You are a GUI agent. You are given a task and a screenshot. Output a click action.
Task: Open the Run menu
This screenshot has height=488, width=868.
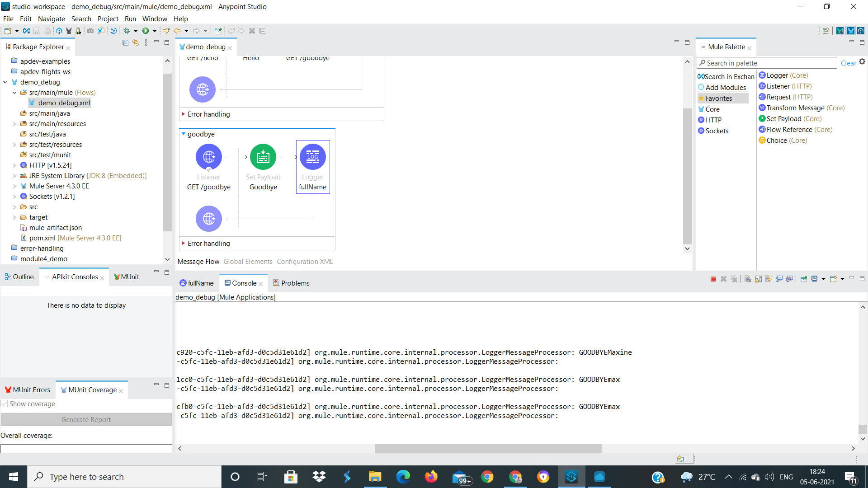click(x=130, y=19)
